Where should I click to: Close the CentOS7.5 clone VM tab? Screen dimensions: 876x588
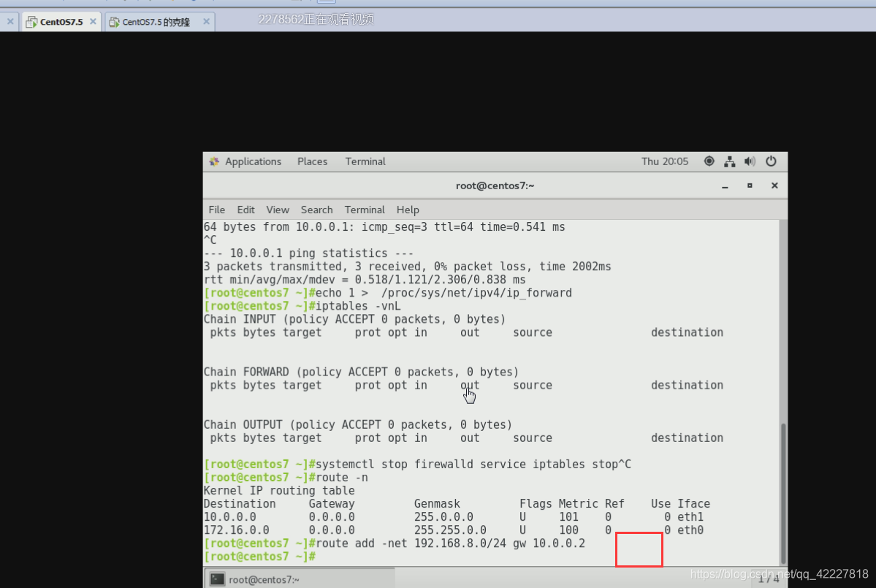[x=206, y=21]
